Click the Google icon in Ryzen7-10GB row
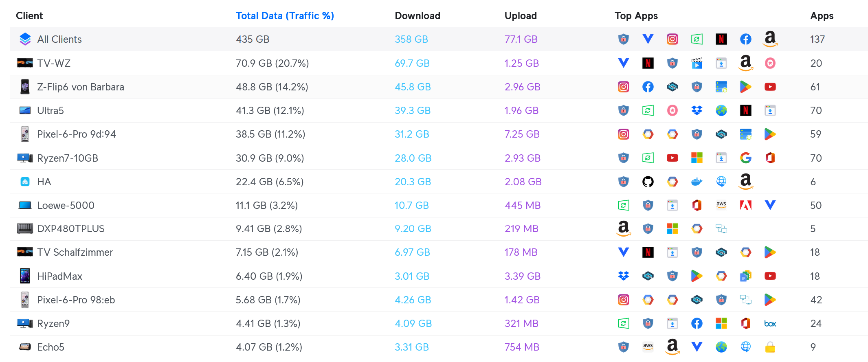Image resolution: width=868 pixels, height=362 pixels. pyautogui.click(x=745, y=158)
